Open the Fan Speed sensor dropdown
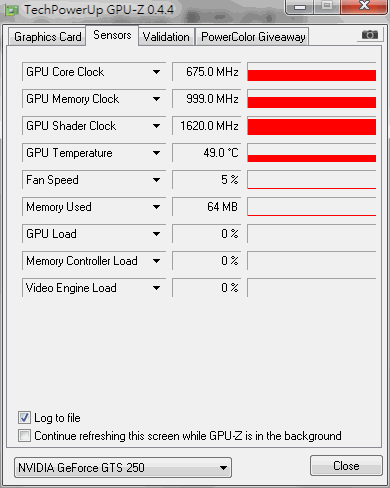The width and height of the screenshot is (390, 488). (156, 180)
